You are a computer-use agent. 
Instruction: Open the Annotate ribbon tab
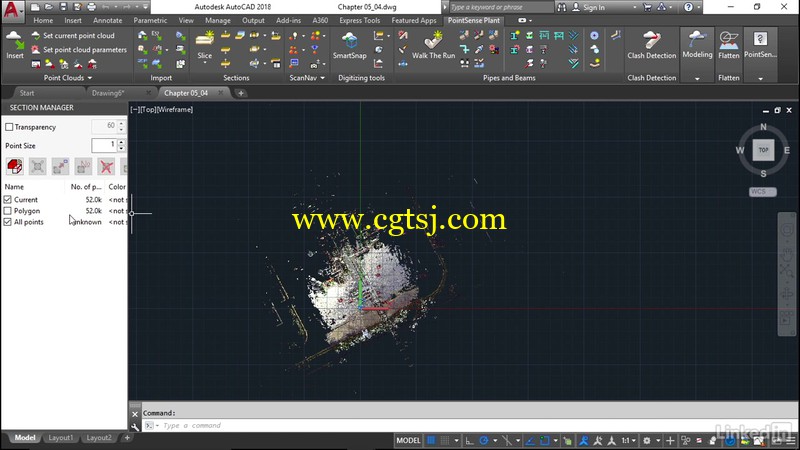coord(107,20)
